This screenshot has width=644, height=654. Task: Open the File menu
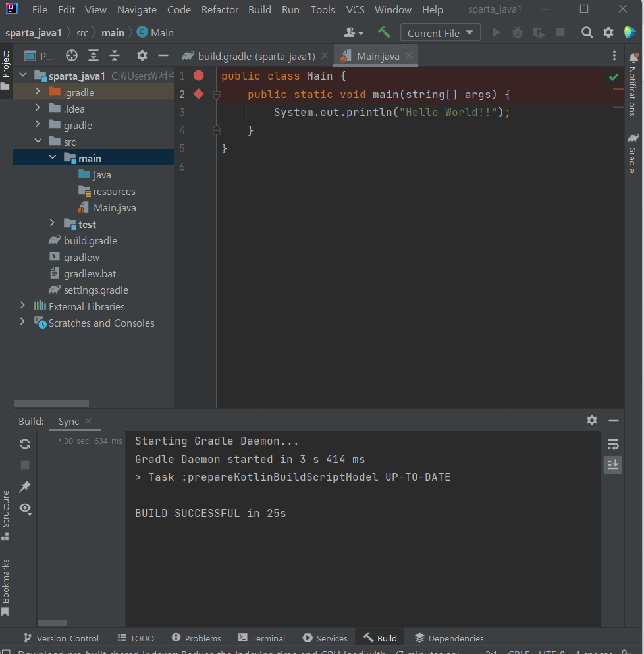(x=40, y=10)
